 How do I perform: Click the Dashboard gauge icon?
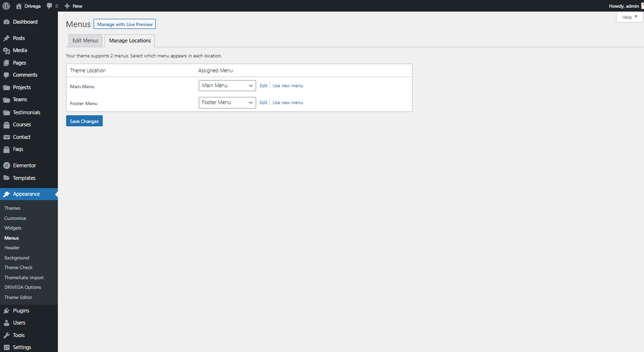[x=6, y=22]
